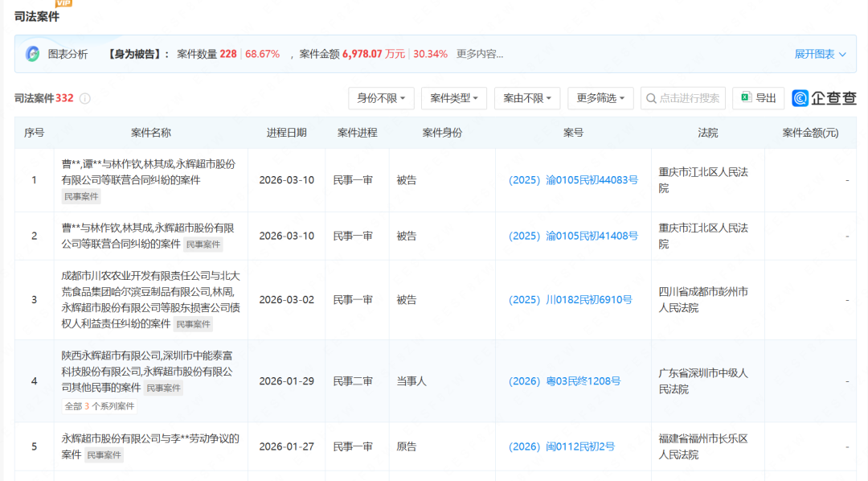868x481 pixels.
Task: Expand 展开图表 chart panel
Action: pyautogui.click(x=820, y=54)
